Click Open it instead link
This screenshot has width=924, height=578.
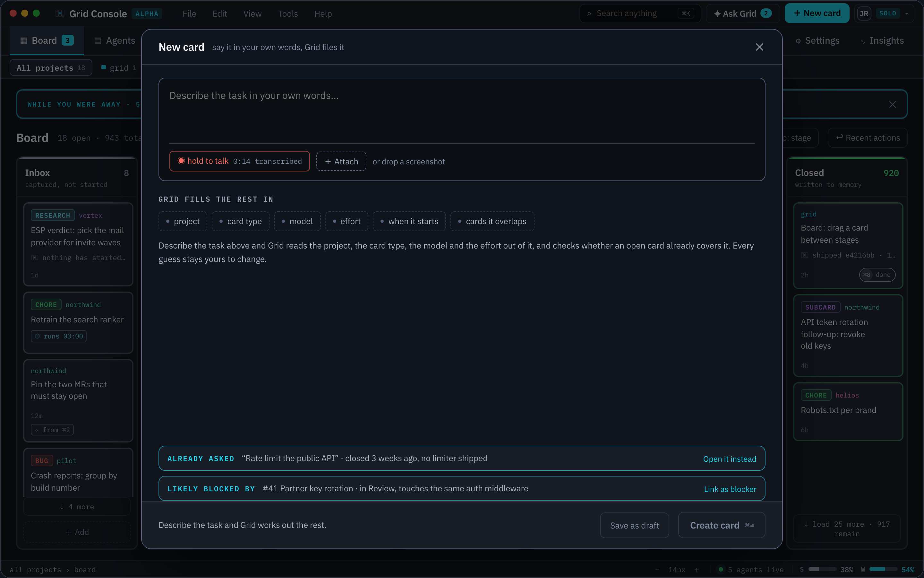[730, 459]
